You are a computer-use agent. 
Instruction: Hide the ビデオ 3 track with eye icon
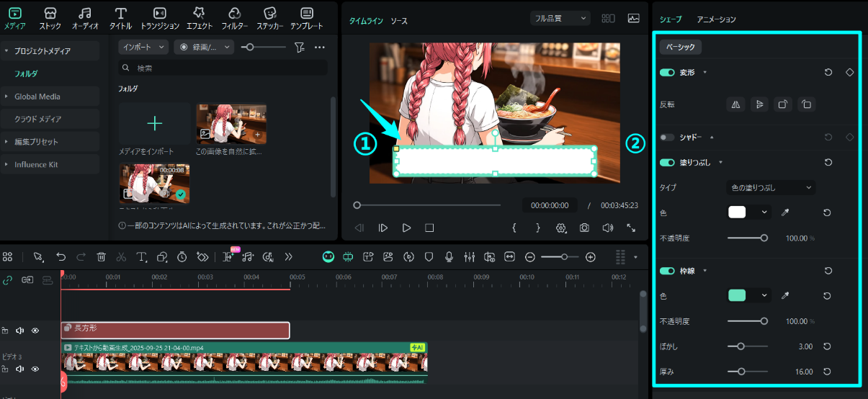pos(35,369)
